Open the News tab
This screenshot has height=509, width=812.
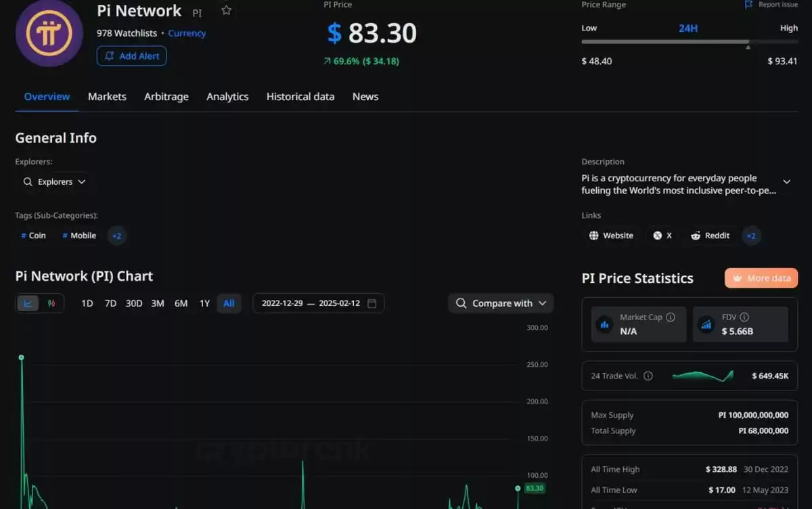pyautogui.click(x=365, y=97)
